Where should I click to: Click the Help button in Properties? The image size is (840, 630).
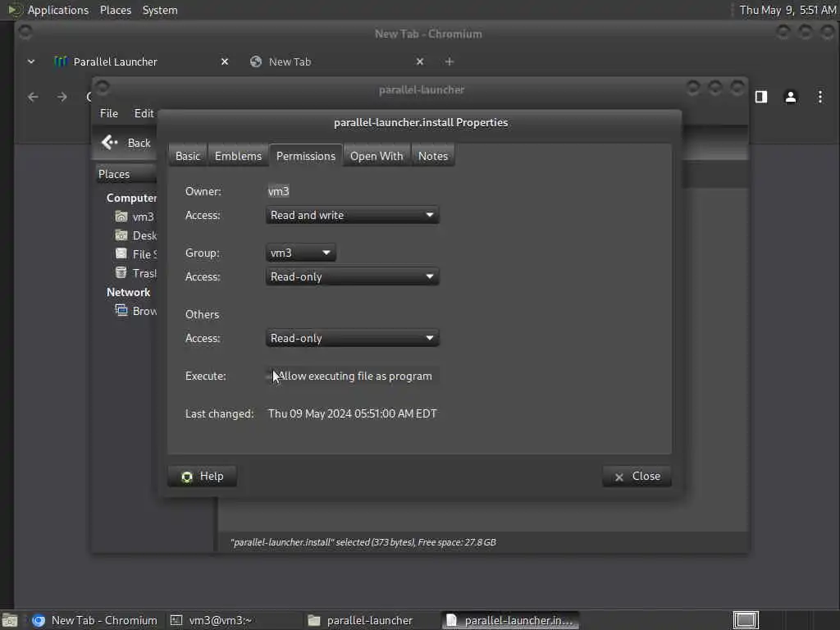click(203, 477)
